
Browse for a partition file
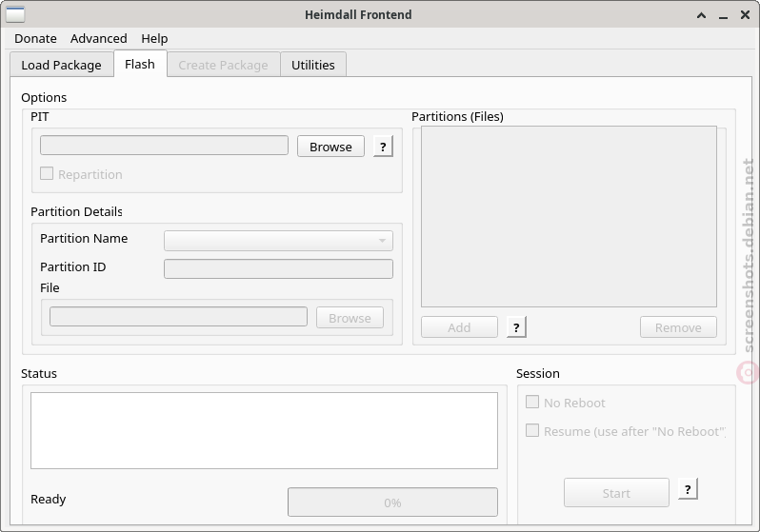coord(350,318)
